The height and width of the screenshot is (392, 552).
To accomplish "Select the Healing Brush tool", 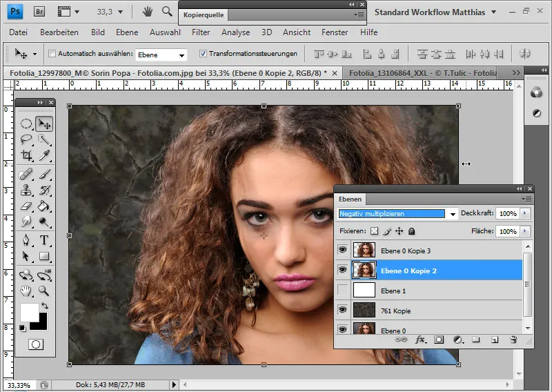I will click(x=26, y=174).
